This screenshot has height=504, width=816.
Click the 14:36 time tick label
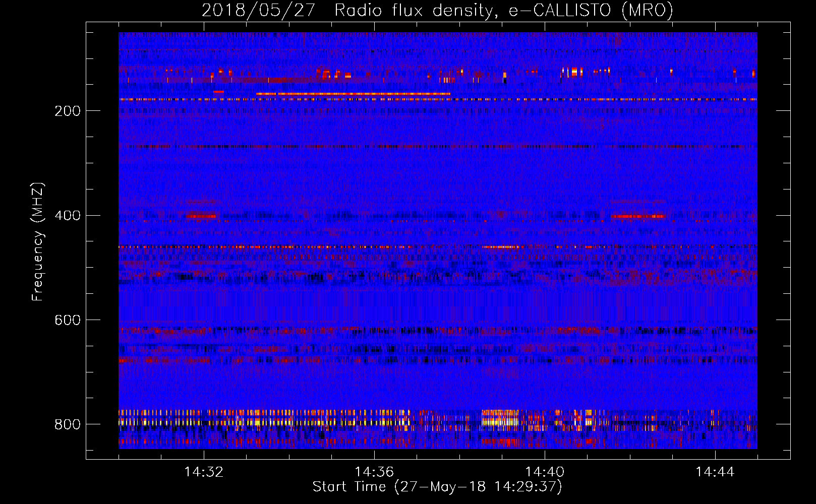pos(374,472)
